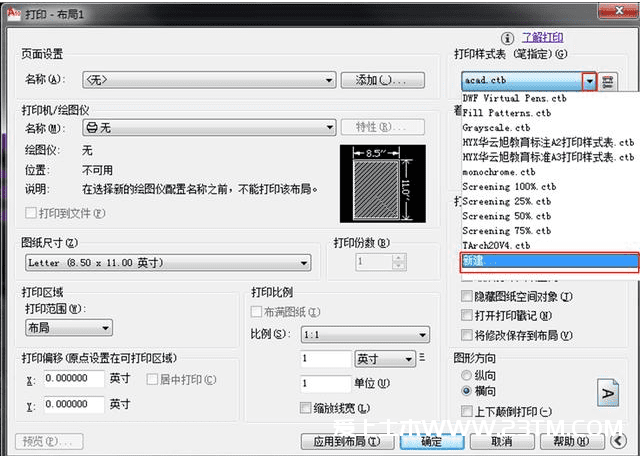Viewport: 642px width, 456px height.
Task: Enable the 将修改保存到布局 checkbox
Action: tap(467, 335)
